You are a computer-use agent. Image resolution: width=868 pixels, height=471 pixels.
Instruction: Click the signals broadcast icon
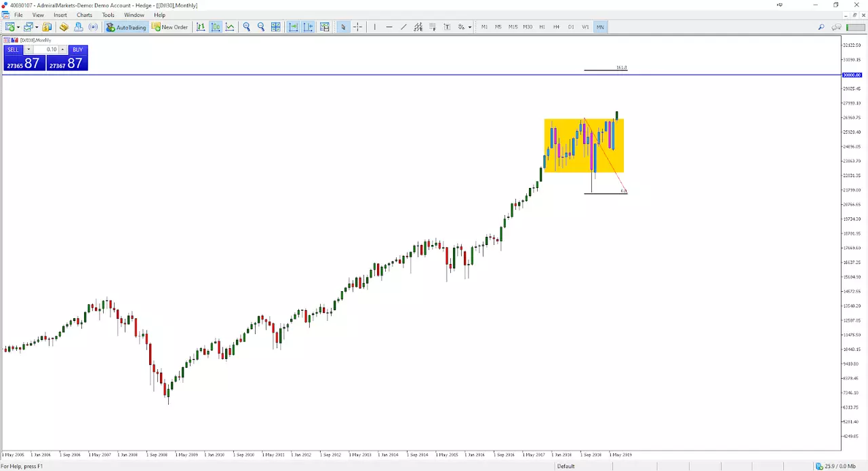point(93,27)
